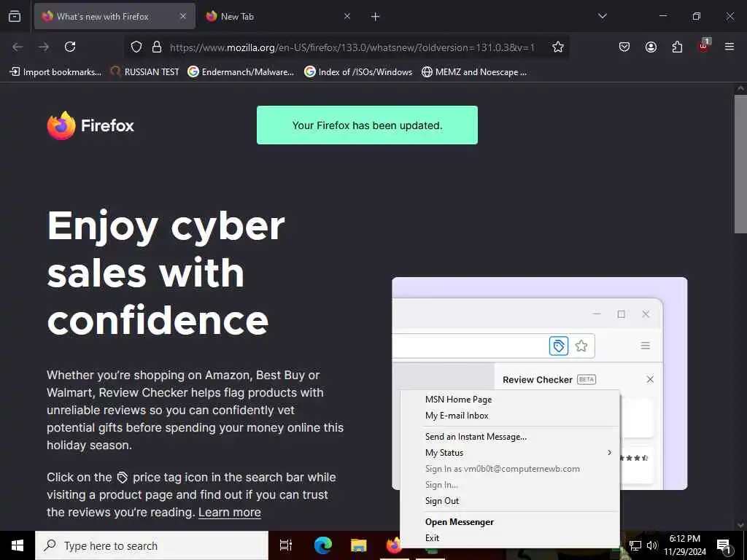Screen dimensions: 747x560
Task: Select 'Open Messenger' in the context menu
Action: [510, 522]
